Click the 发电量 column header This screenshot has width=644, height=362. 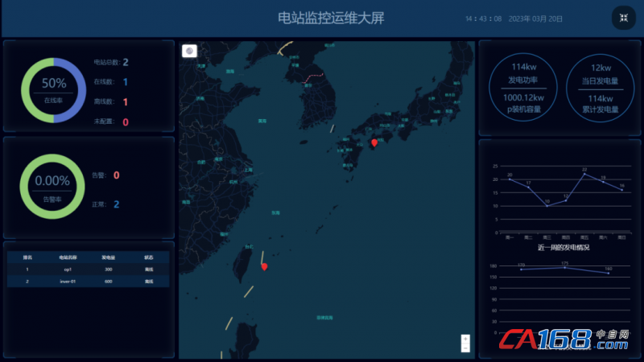(x=108, y=257)
